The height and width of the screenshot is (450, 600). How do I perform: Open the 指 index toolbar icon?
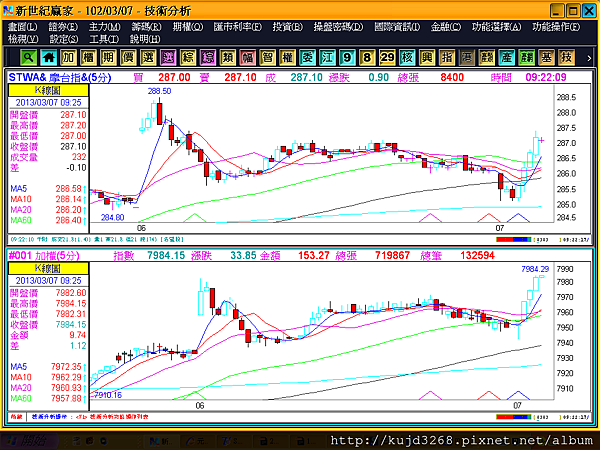click(x=447, y=58)
